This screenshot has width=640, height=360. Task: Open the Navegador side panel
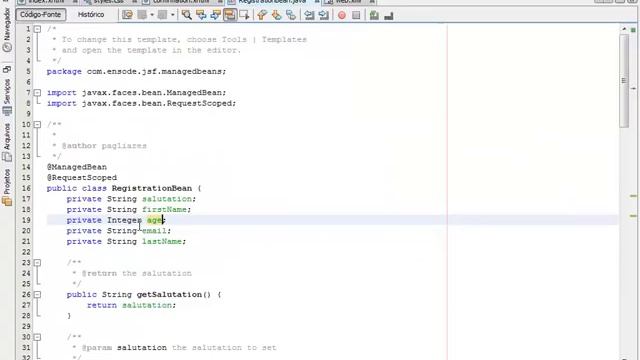tap(7, 29)
